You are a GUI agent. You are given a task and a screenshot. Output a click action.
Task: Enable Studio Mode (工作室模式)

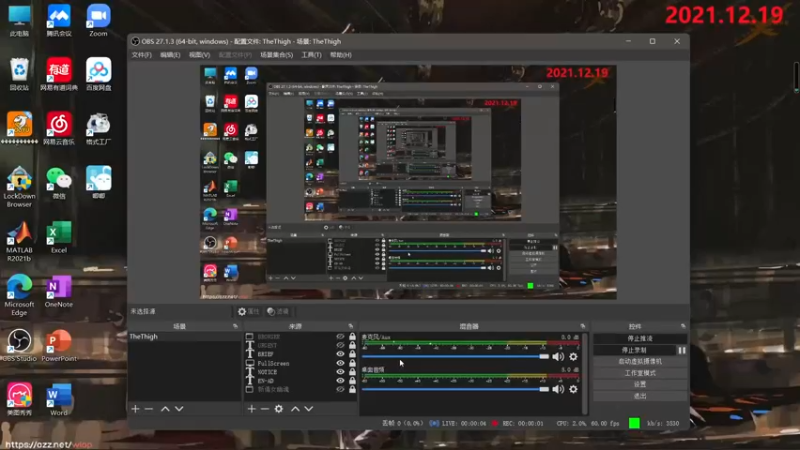(640, 373)
